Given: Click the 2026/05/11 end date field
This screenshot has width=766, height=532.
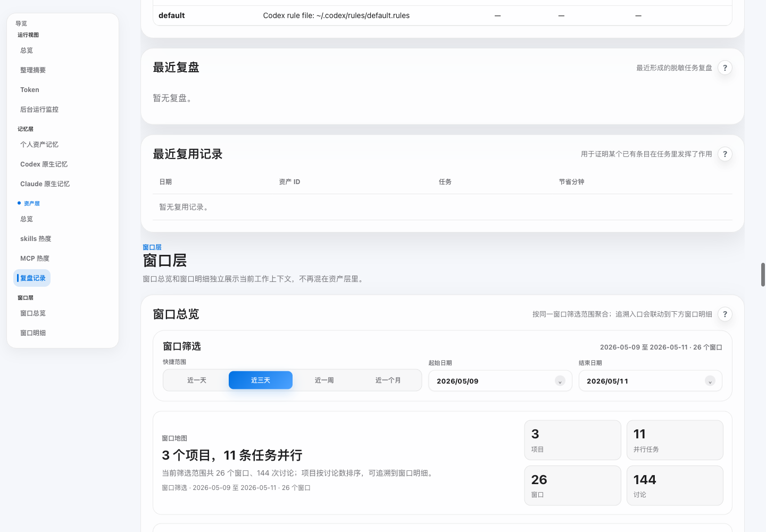Looking at the screenshot, I should (x=650, y=381).
